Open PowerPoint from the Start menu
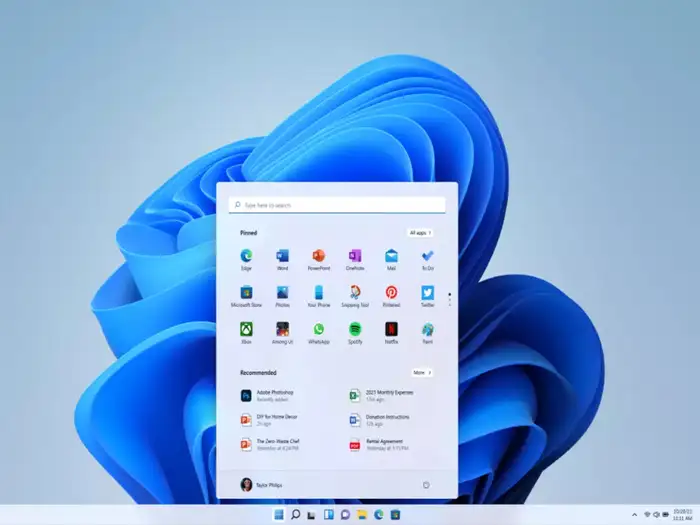 click(318, 256)
